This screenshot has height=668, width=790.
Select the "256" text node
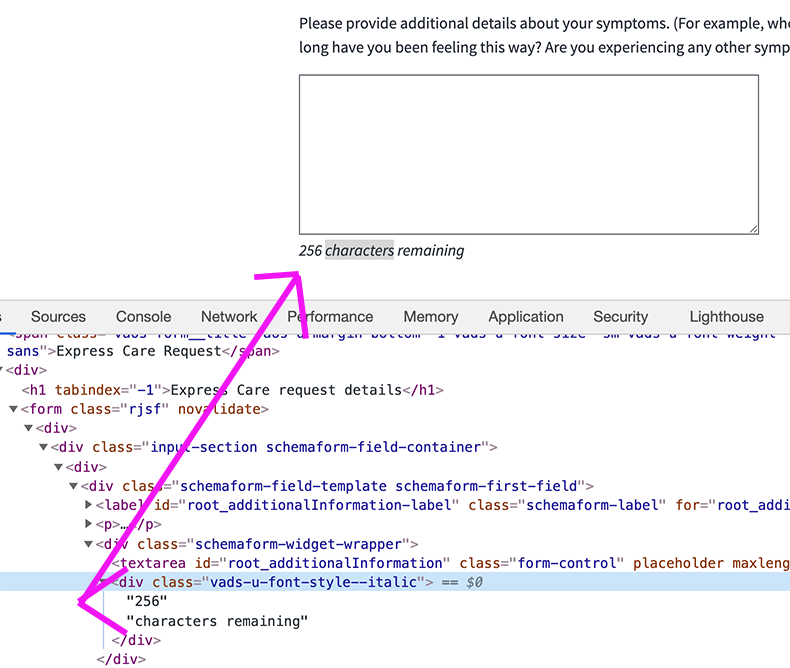[x=146, y=602]
